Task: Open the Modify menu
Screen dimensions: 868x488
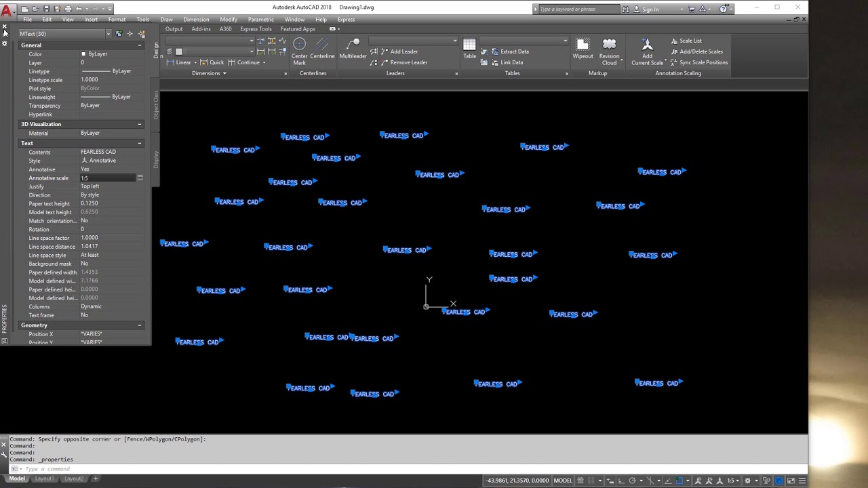Action: tap(229, 20)
